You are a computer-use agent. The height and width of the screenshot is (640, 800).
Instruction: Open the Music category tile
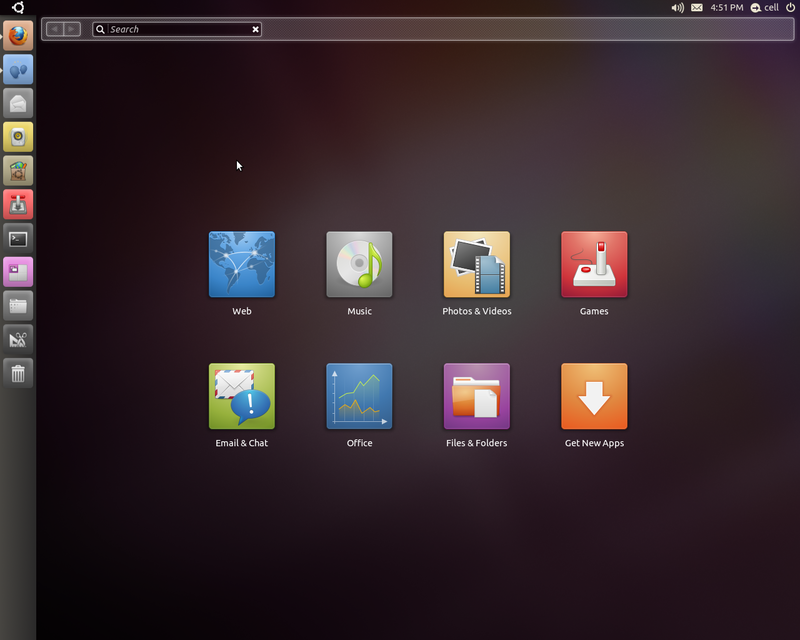pyautogui.click(x=359, y=264)
